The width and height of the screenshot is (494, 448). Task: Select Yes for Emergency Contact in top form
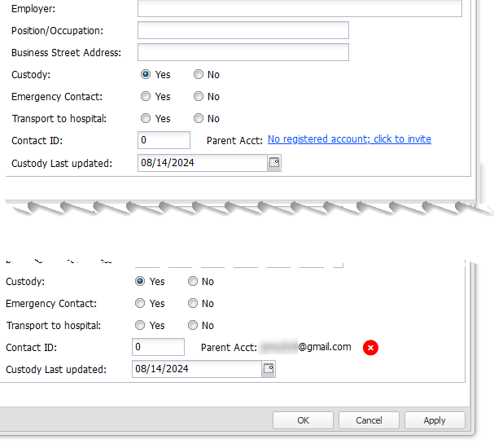click(x=146, y=97)
